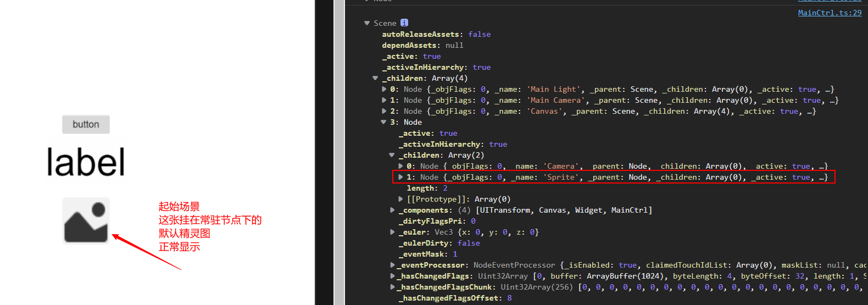Click the '_dirtyFlagsPri: 0' property
868x305 pixels.
(x=437, y=221)
